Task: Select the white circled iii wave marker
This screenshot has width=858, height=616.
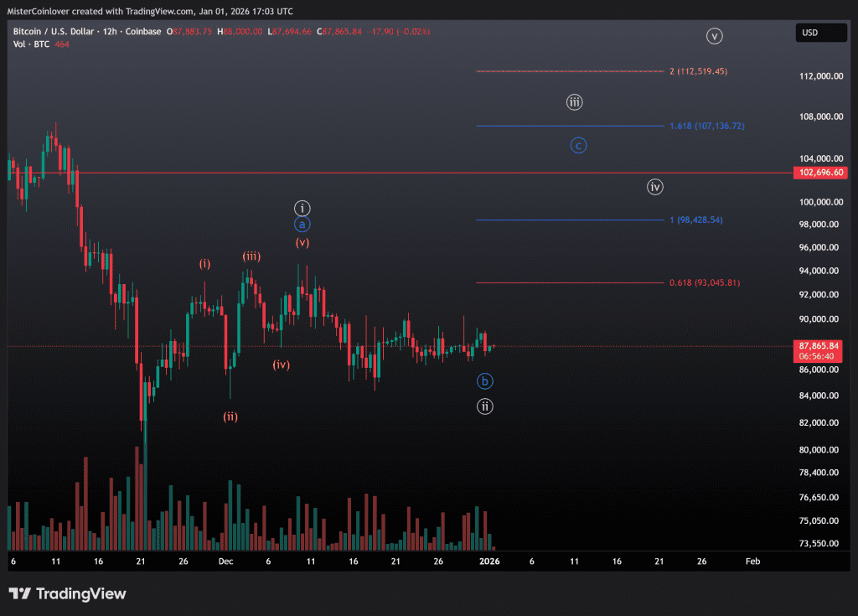Action: 574,103
